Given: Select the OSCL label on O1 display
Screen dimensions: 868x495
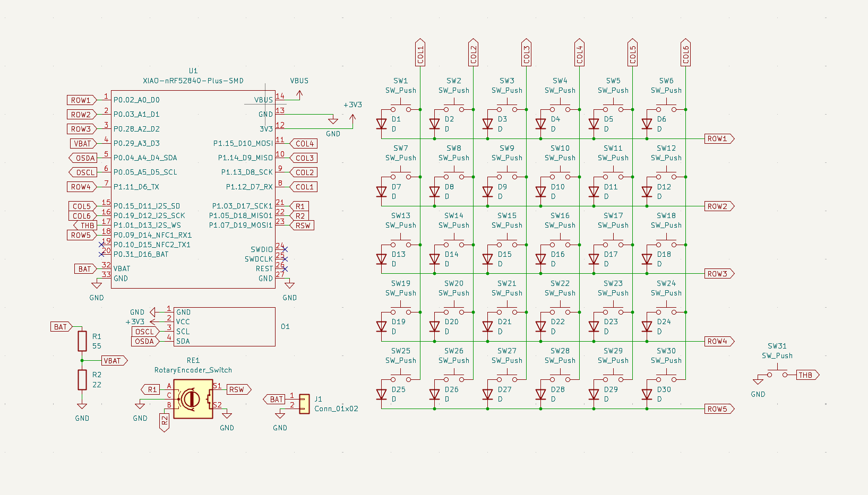Looking at the screenshot, I should pos(145,332).
